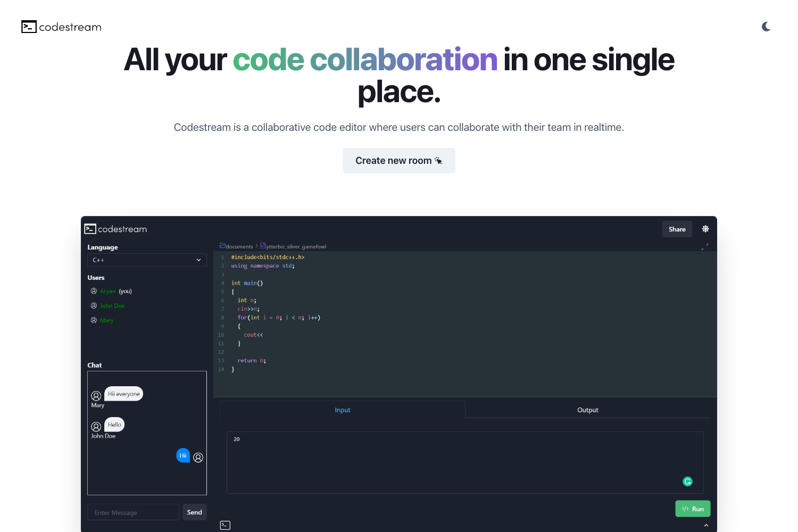Expand the editor using the diagonal arrows icon

(x=705, y=246)
